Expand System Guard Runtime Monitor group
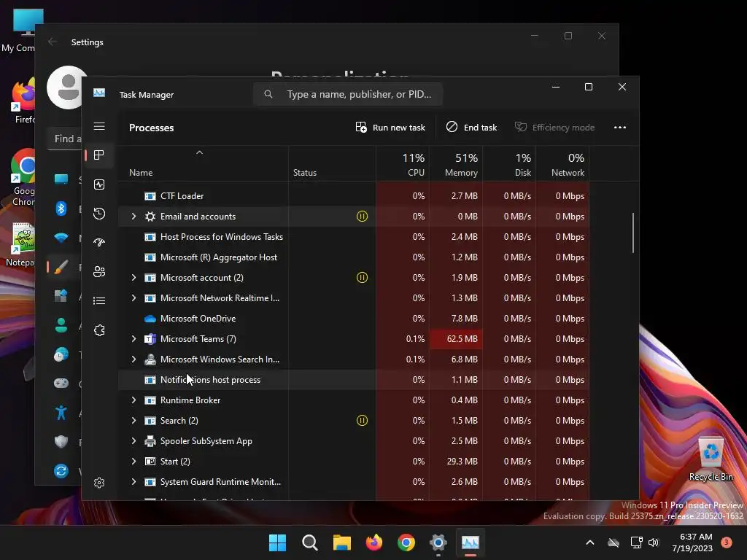The width and height of the screenshot is (747, 560). click(x=134, y=481)
